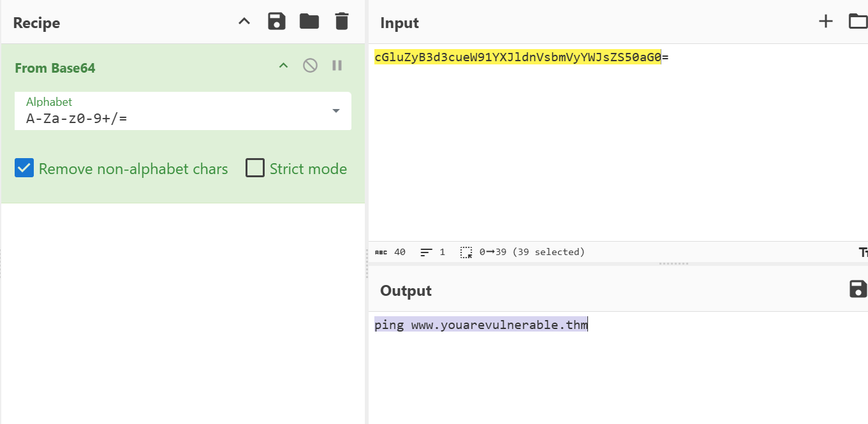Click the Recipe panel heading

point(36,23)
